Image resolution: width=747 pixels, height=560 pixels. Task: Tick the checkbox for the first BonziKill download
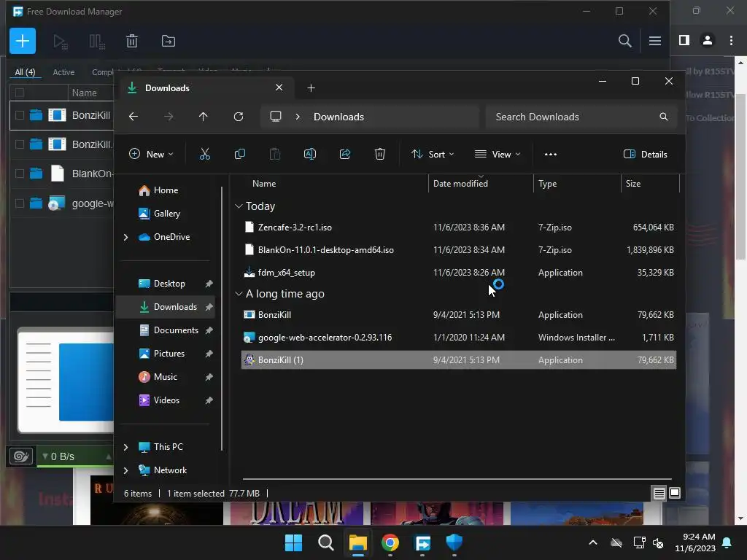click(20, 115)
